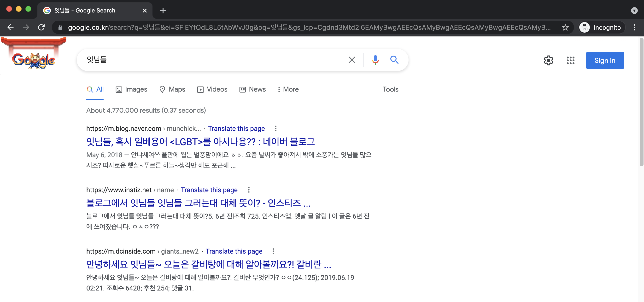Run the search with the magnifier icon
Viewport: 644px width, 302px height.
(394, 60)
